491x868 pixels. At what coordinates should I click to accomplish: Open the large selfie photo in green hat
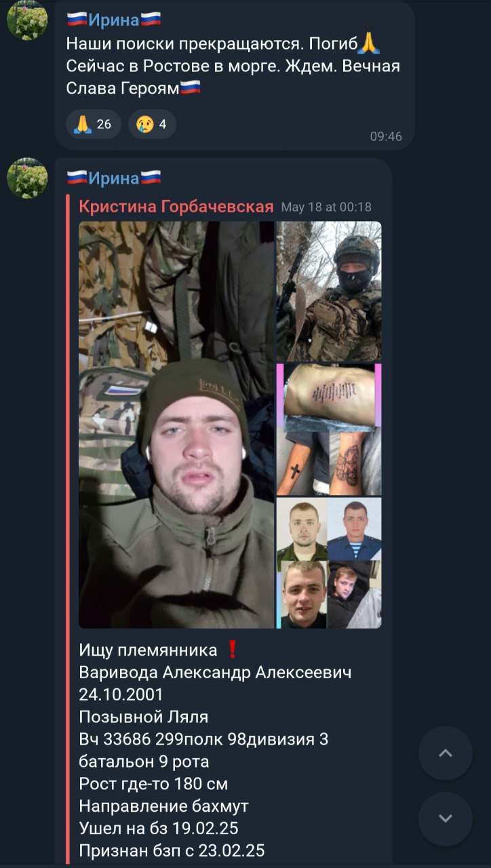click(176, 425)
